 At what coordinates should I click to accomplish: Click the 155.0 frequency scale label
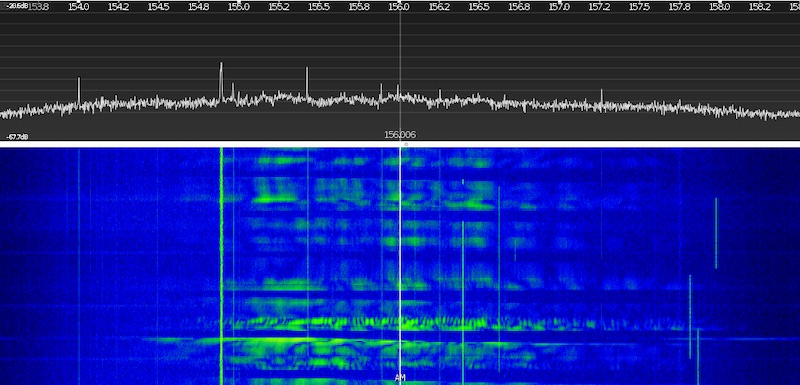pos(238,7)
